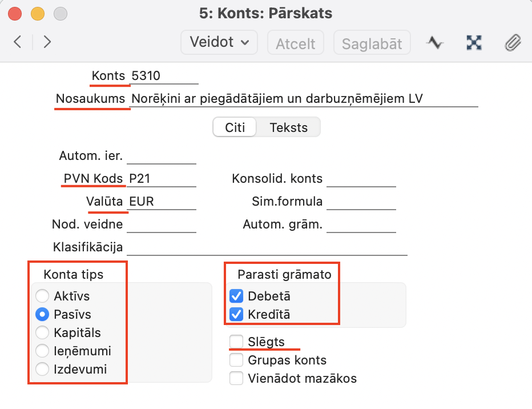The height and width of the screenshot is (409, 532).
Task: Choose Kapitāls radio option
Action: tap(42, 332)
